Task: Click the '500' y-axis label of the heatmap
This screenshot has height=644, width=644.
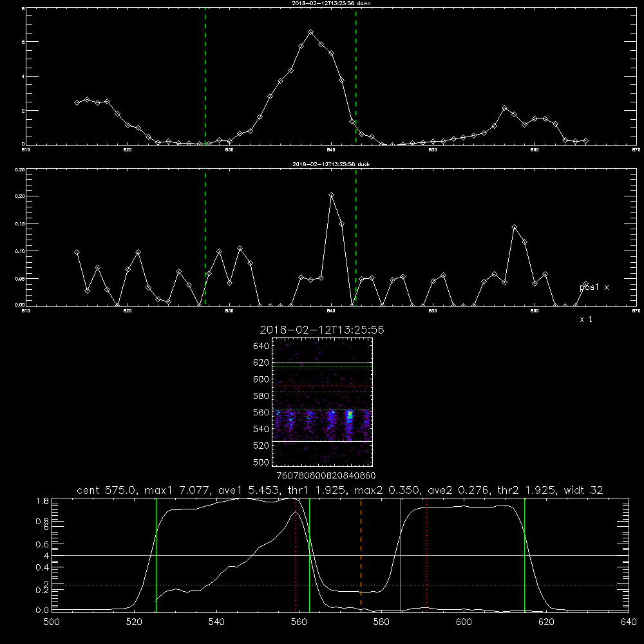Action: pyautogui.click(x=261, y=462)
